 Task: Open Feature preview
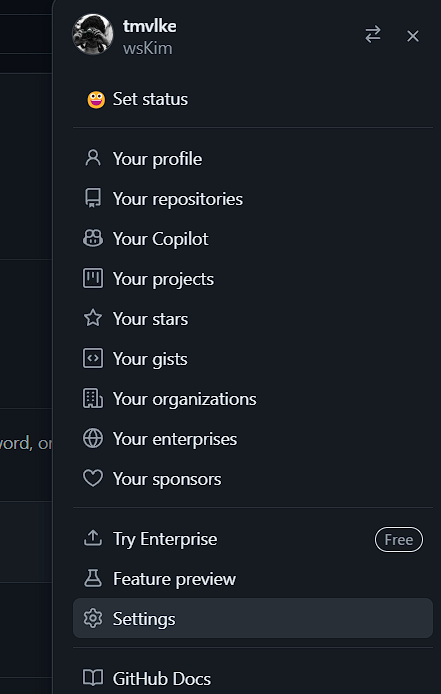click(253, 578)
